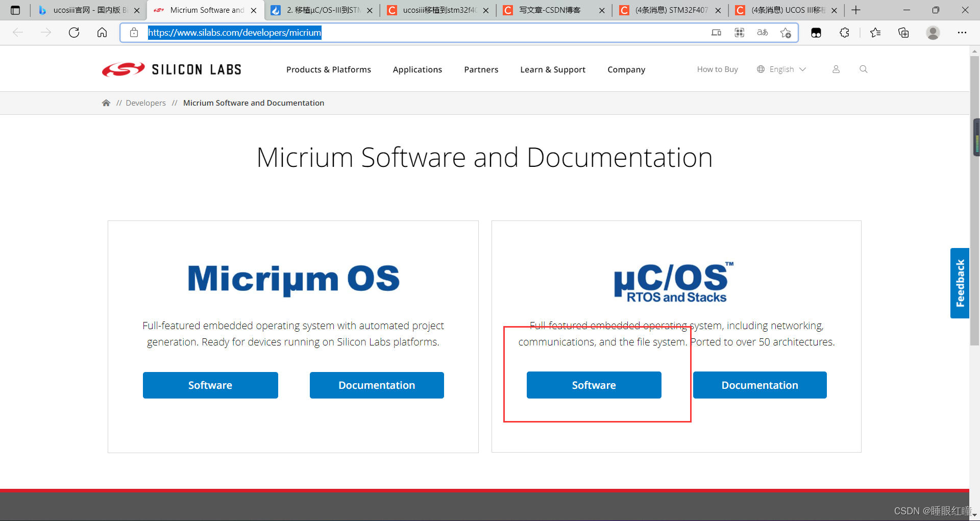The width and height of the screenshot is (980, 521).
Task: Close the Micrium Software tab
Action: tap(254, 10)
